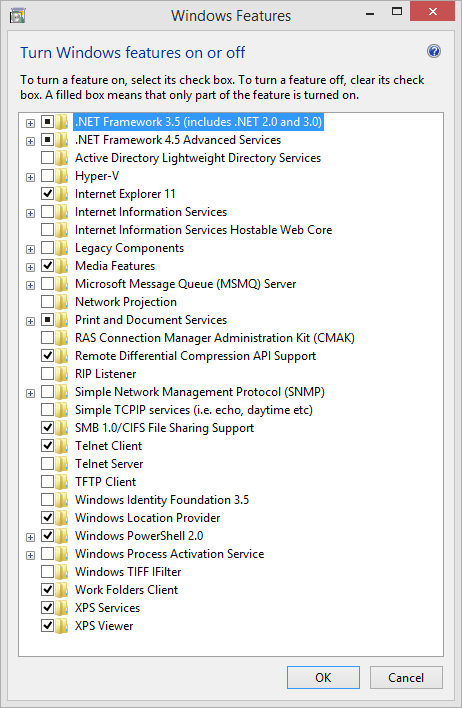Maximize the Windows Features window

pos(397,12)
